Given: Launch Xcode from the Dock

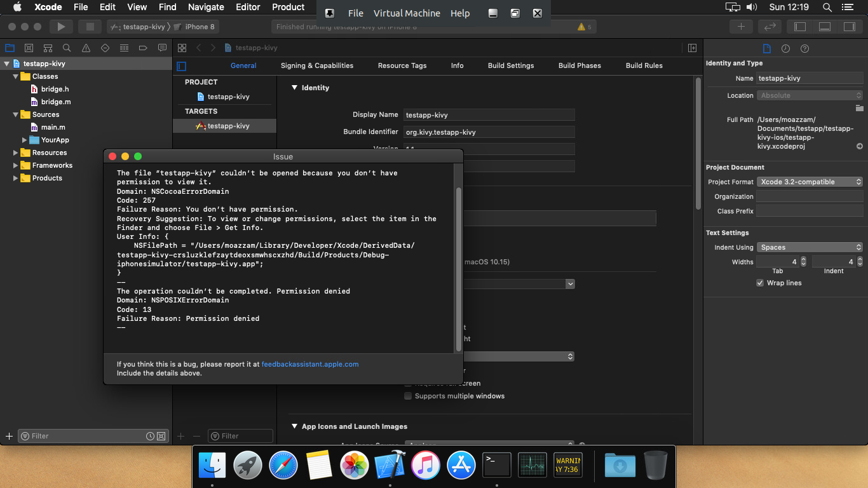Looking at the screenshot, I should [x=390, y=465].
